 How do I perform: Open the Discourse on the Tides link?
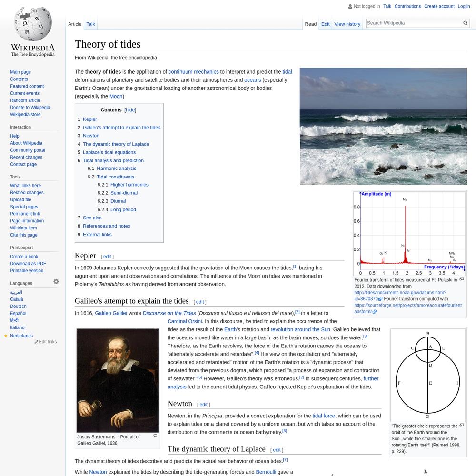(169, 313)
